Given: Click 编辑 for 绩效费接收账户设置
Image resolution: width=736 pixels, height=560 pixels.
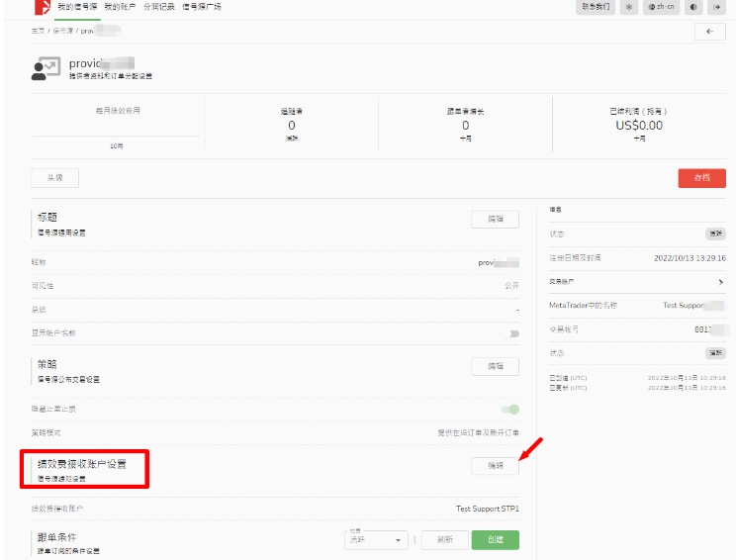Looking at the screenshot, I should pos(496,466).
